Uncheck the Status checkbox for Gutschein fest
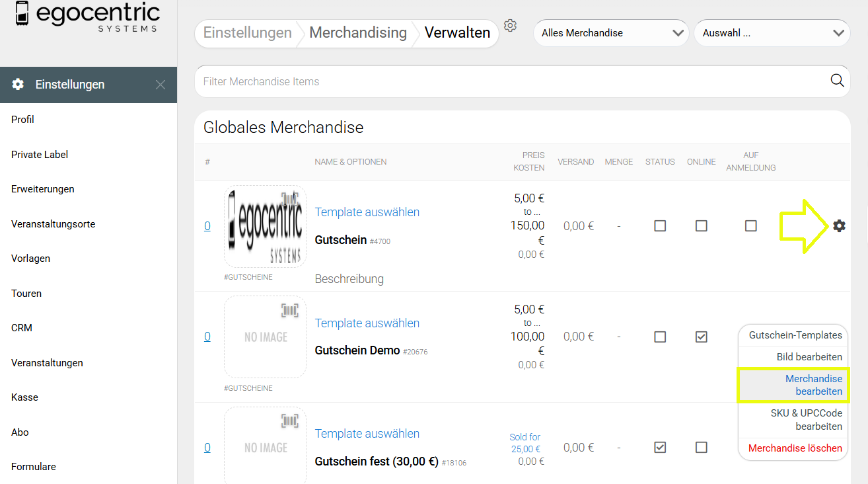868x484 pixels. [x=660, y=448]
